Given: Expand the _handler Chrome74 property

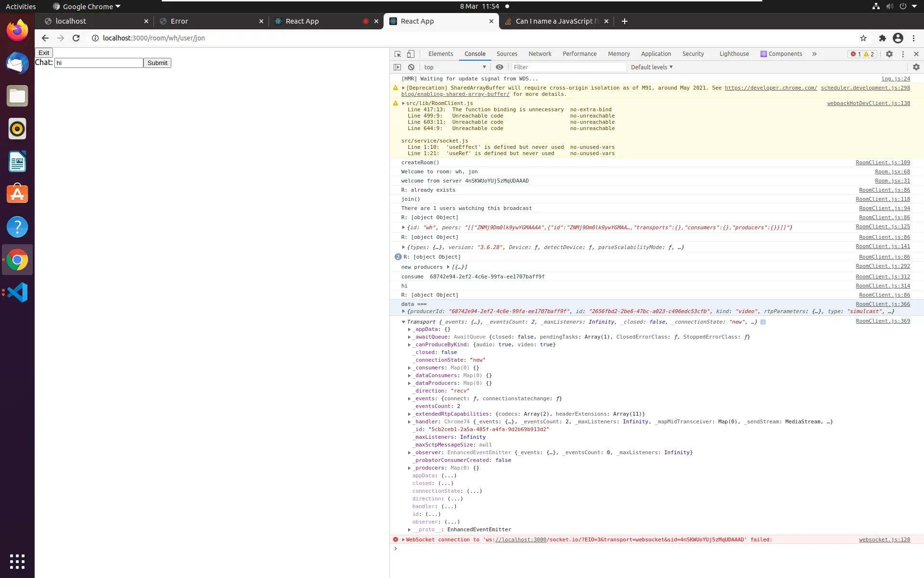Looking at the screenshot, I should [x=410, y=422].
